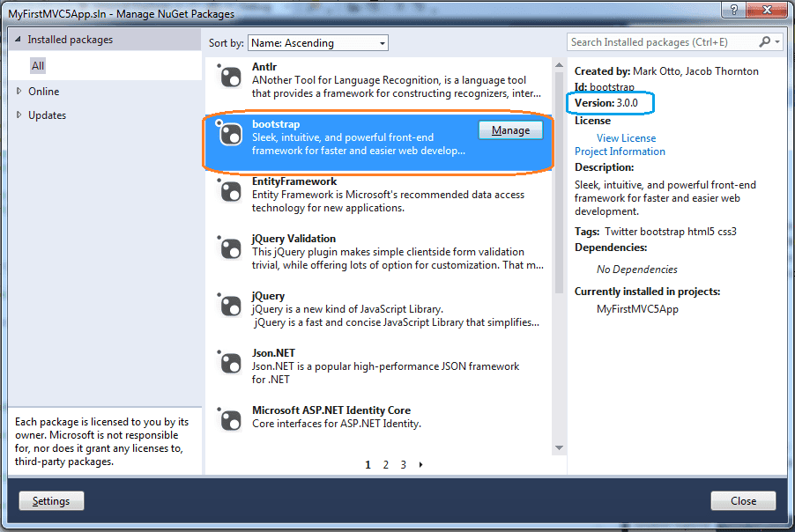The width and height of the screenshot is (795, 532).
Task: Collapse the Installed packages section
Action: 18,39
